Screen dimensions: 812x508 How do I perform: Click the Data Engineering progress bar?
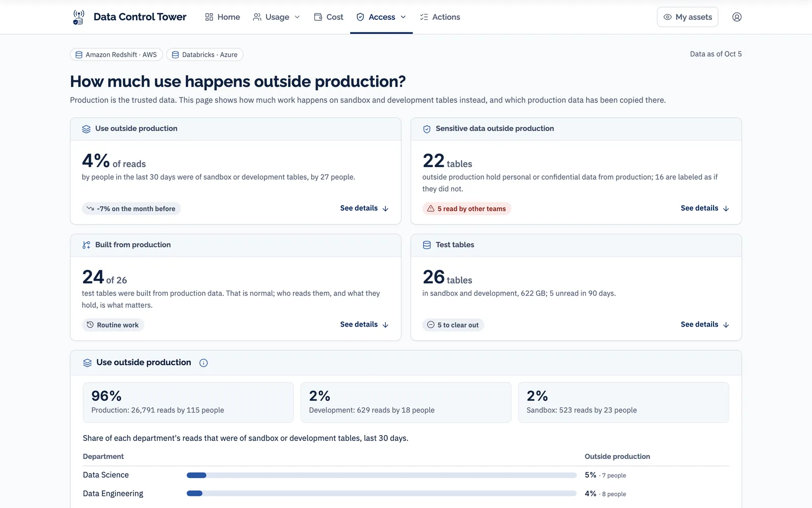click(x=382, y=494)
